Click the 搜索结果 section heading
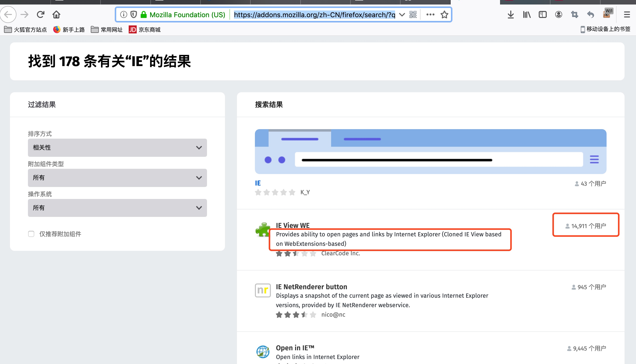This screenshot has width=636, height=364. click(269, 104)
